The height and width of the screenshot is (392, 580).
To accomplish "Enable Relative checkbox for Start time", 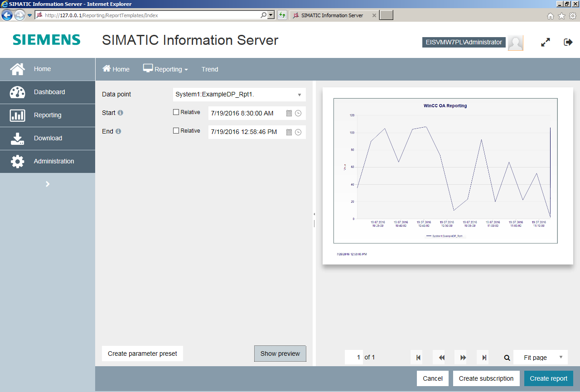I will click(176, 112).
